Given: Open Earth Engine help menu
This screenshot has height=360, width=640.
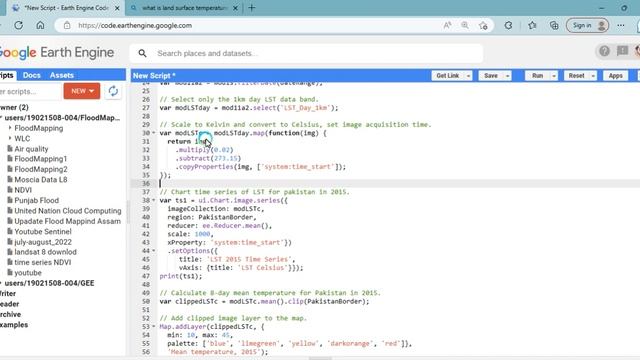Looking at the screenshot, I should tap(604, 51).
